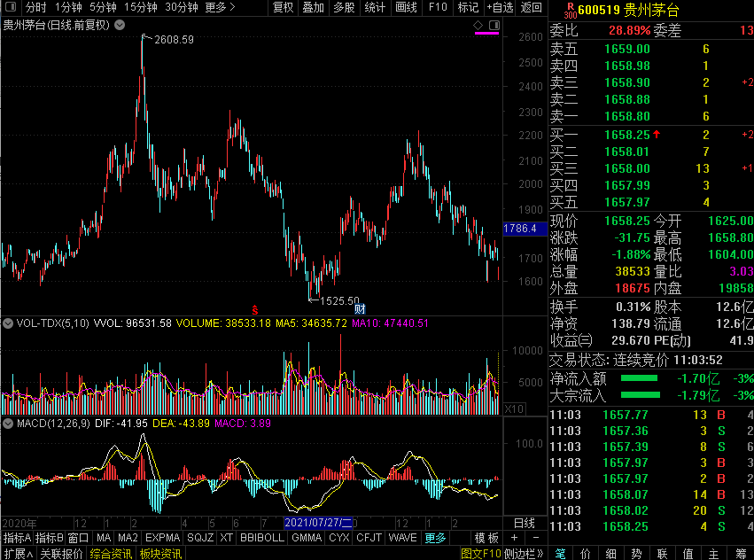The height and width of the screenshot is (560, 754).
Task: Click the blue 财 financial marker on chart
Action: (x=360, y=308)
